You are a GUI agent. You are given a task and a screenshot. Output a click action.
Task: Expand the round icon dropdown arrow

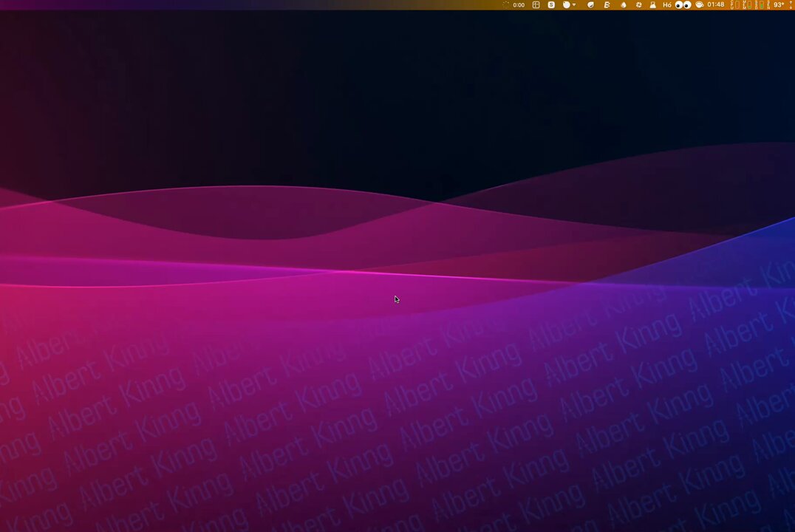[x=574, y=5]
